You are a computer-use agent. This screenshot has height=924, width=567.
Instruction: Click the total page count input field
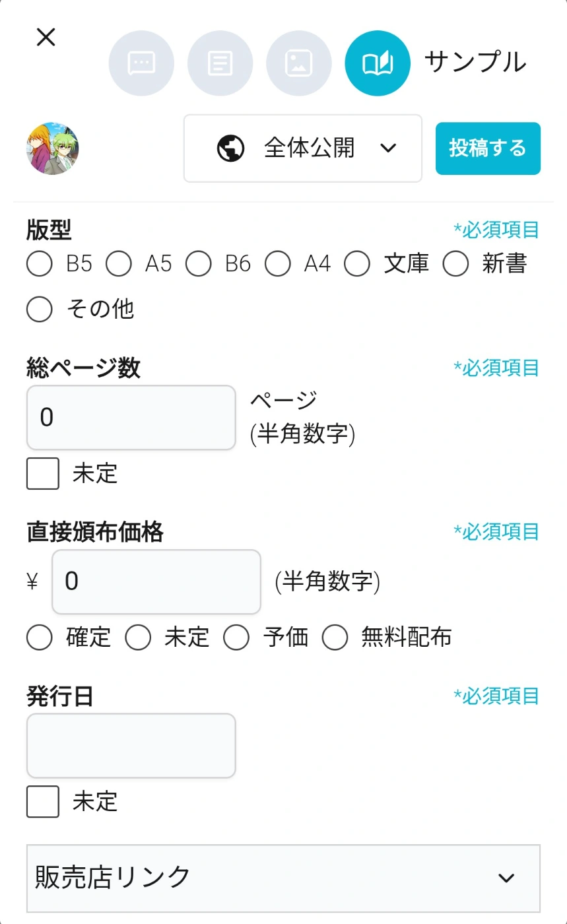[131, 418]
